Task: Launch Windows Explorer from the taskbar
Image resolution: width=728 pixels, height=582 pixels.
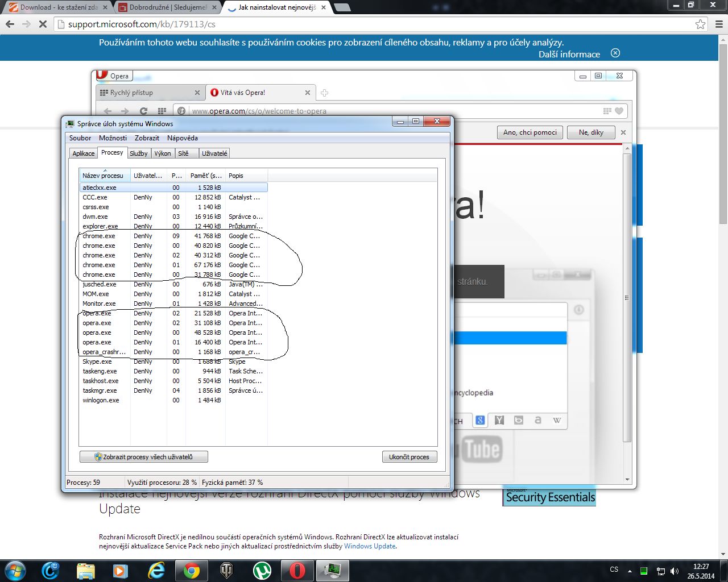Action: [85, 571]
